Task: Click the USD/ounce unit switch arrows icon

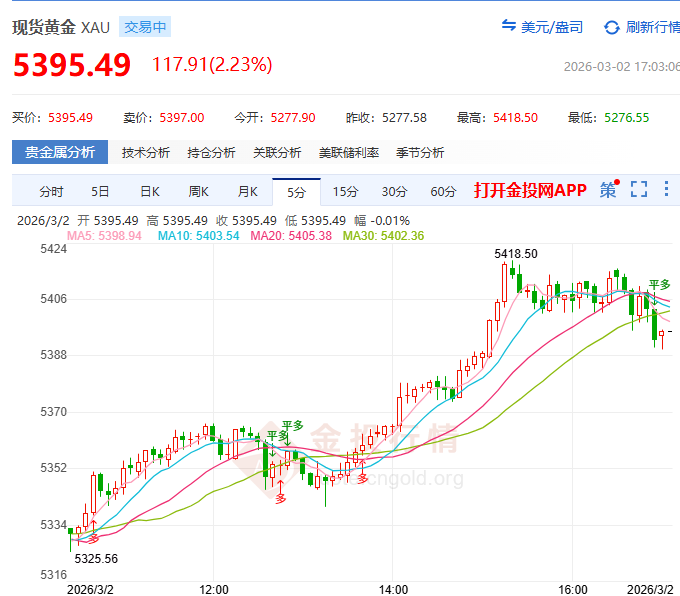Action: pyautogui.click(x=509, y=26)
